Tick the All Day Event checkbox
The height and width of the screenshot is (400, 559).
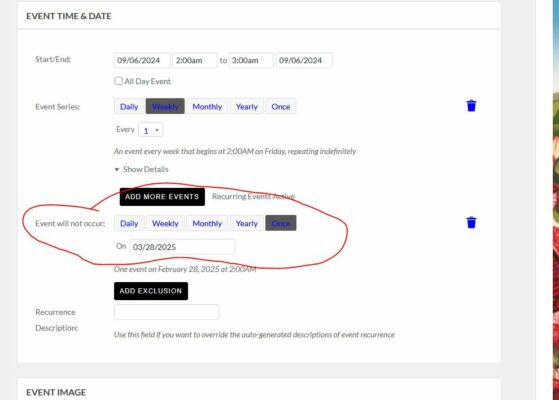[x=118, y=81]
